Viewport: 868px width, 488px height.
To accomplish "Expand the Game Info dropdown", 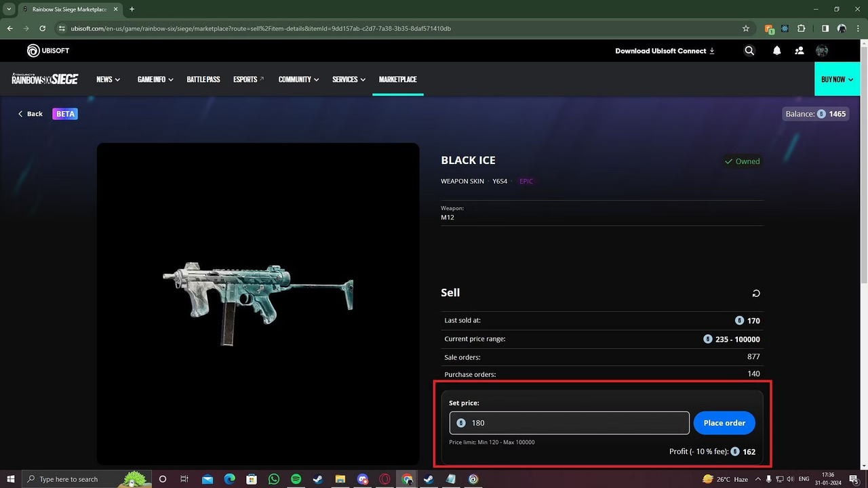I will click(155, 79).
